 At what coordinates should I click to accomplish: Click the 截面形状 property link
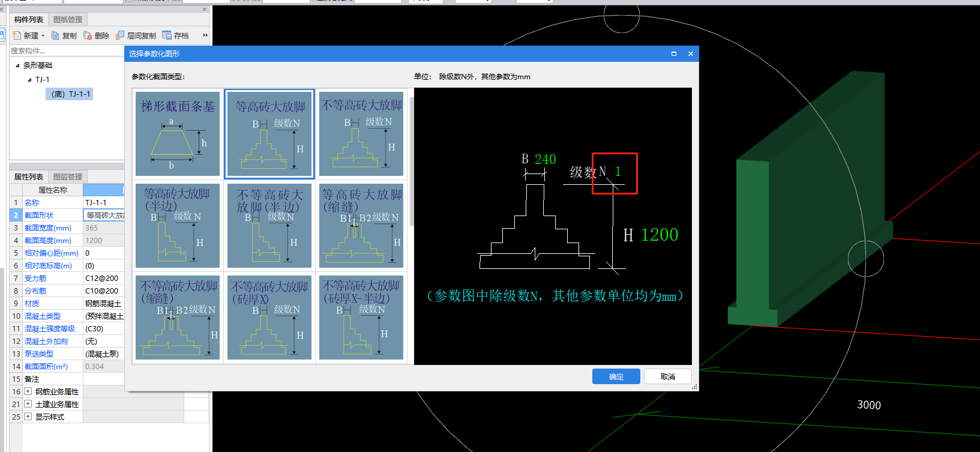click(x=39, y=215)
